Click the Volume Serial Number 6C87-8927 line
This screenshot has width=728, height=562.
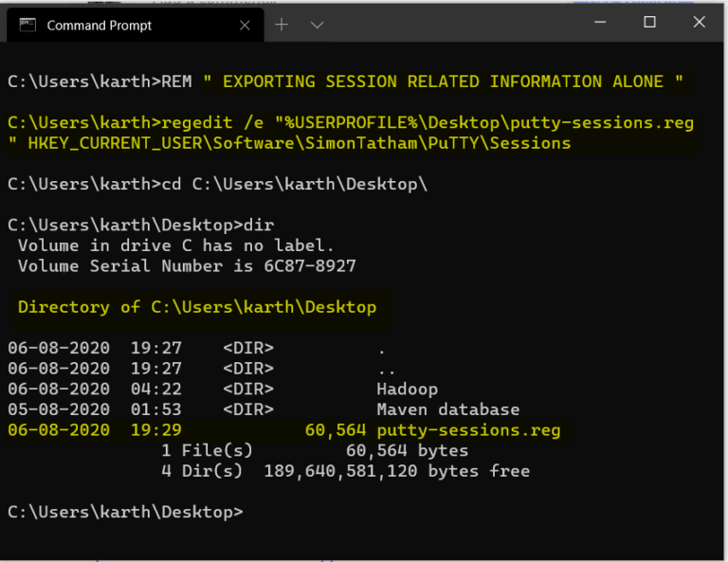pyautogui.click(x=187, y=266)
